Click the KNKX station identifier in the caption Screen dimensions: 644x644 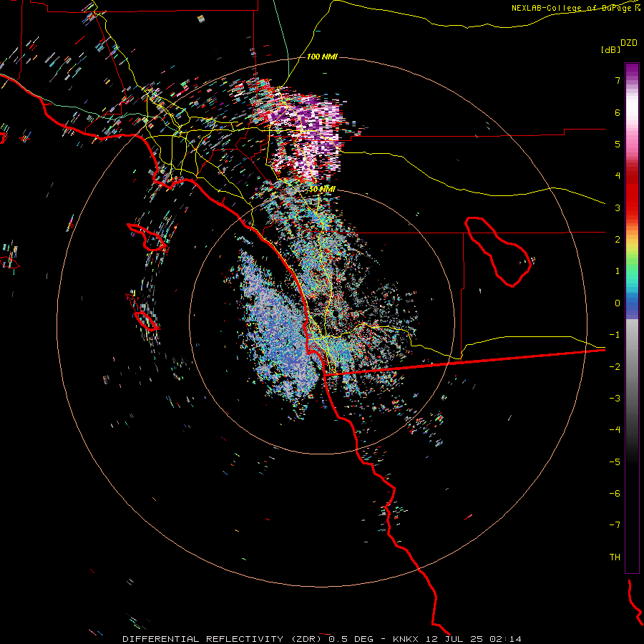coord(406,639)
